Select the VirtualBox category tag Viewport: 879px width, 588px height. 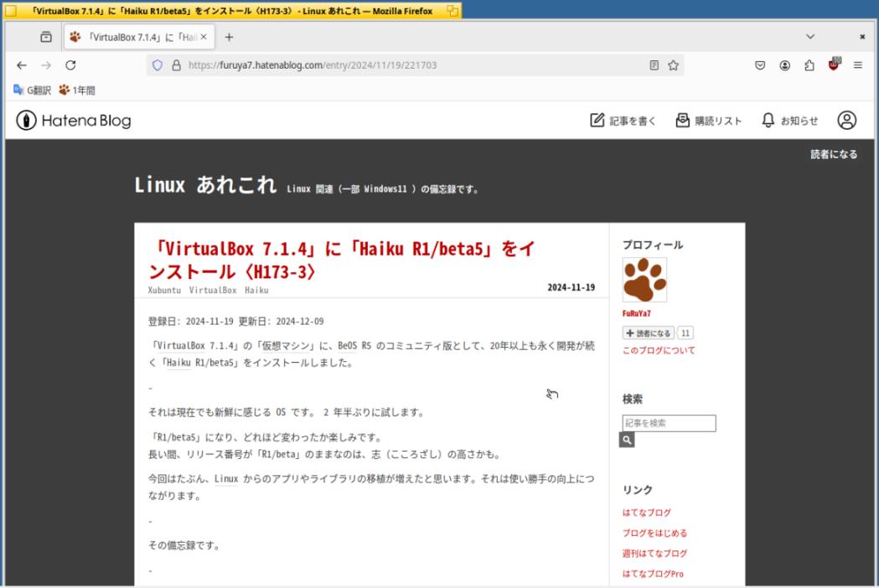coord(213,291)
